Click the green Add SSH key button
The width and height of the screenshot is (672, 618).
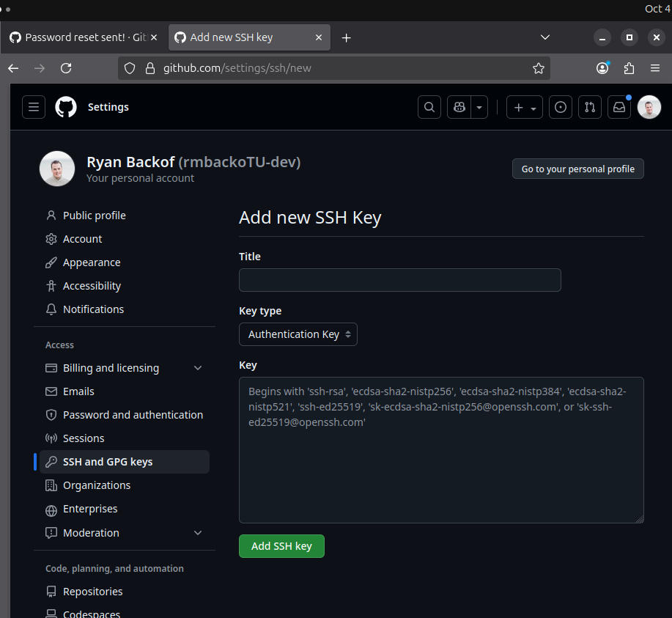tap(281, 546)
